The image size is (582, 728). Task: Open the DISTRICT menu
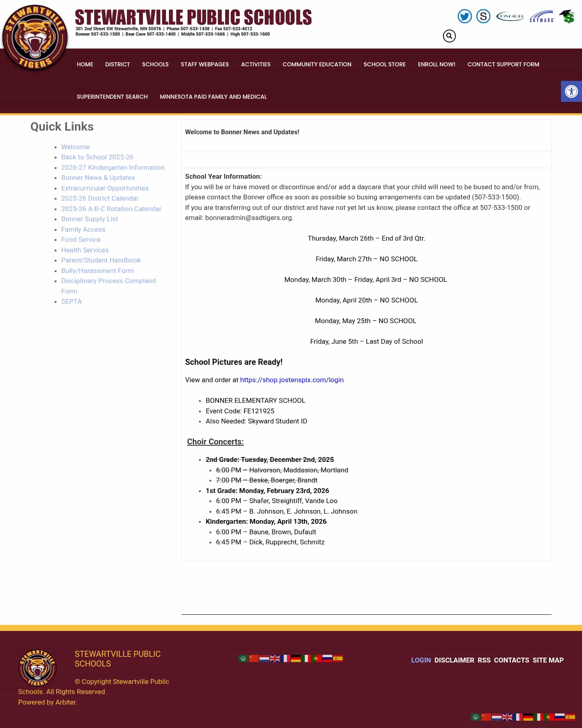118,64
